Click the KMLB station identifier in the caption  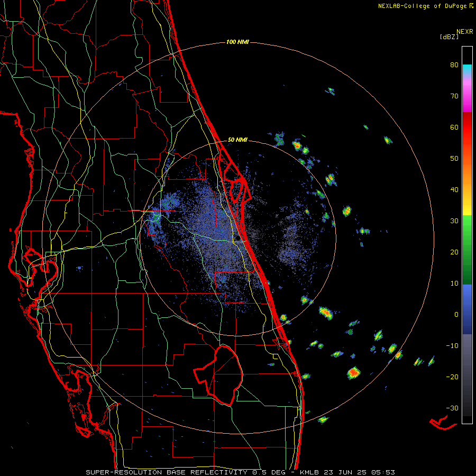pos(309,472)
